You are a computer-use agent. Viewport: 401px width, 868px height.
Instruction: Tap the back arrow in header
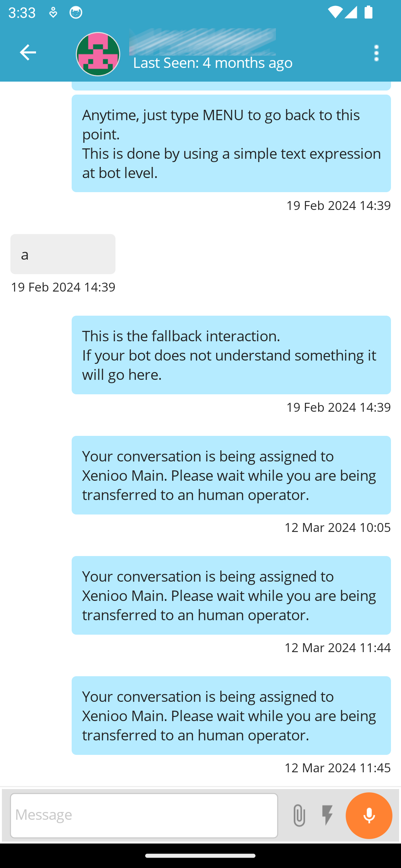(x=28, y=52)
